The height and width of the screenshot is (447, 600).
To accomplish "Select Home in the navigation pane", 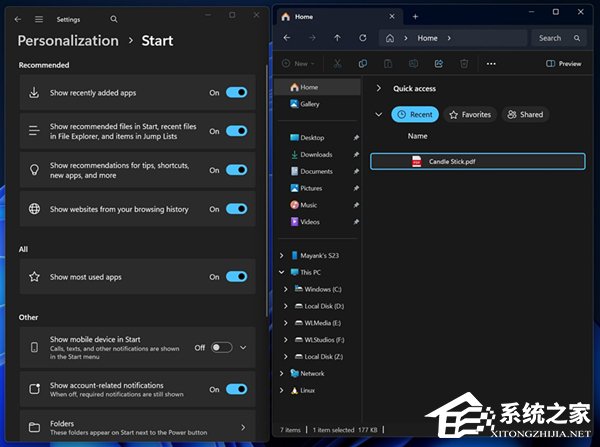I will click(318, 87).
